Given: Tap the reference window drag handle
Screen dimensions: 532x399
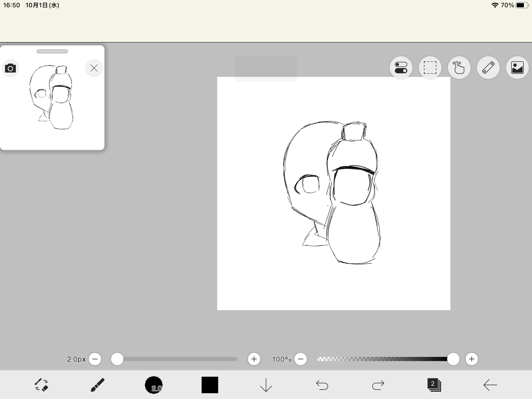Looking at the screenshot, I should point(52,51).
